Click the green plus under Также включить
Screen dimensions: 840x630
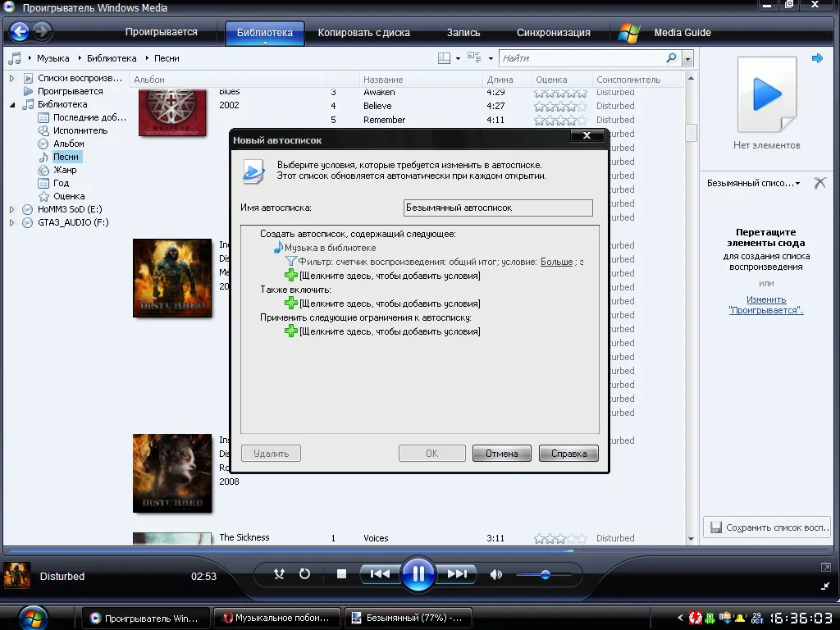(291, 304)
